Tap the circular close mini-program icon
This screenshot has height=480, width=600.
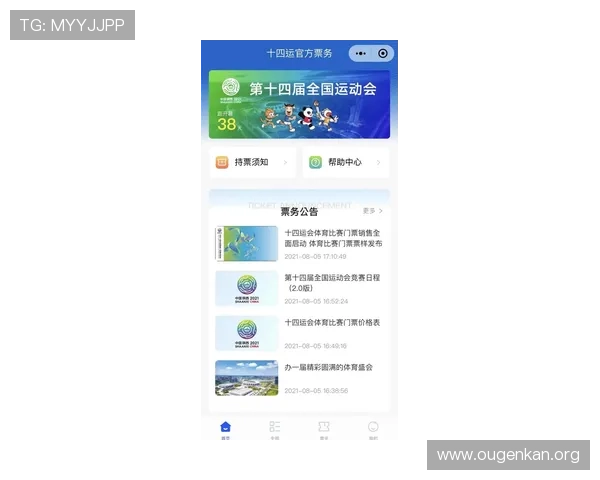[382, 53]
